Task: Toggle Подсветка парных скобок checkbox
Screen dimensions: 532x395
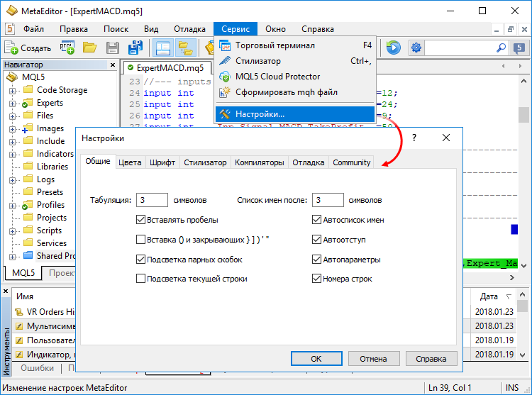Action: (141, 260)
